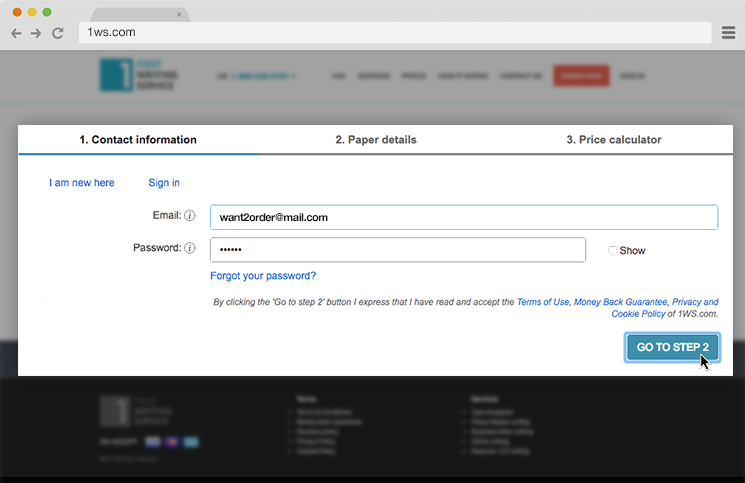This screenshot has width=745, height=483.
Task: Choose the Sign in option
Action: tap(164, 183)
